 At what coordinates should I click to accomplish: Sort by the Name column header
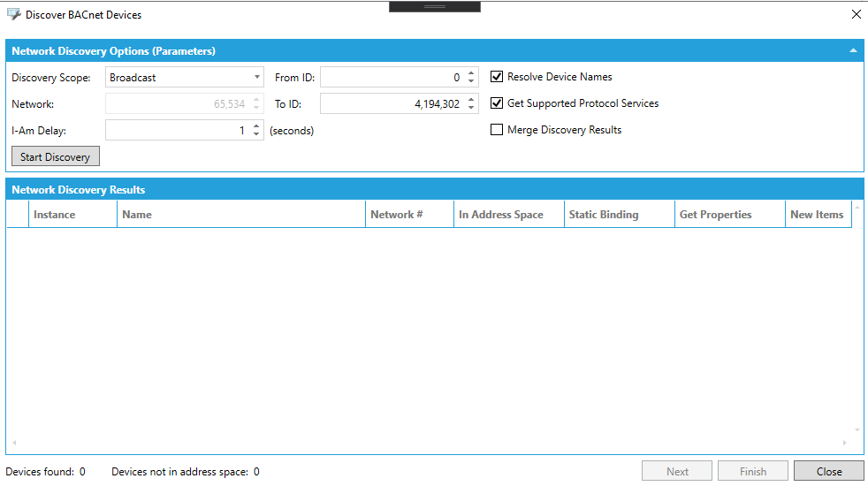pyautogui.click(x=137, y=215)
